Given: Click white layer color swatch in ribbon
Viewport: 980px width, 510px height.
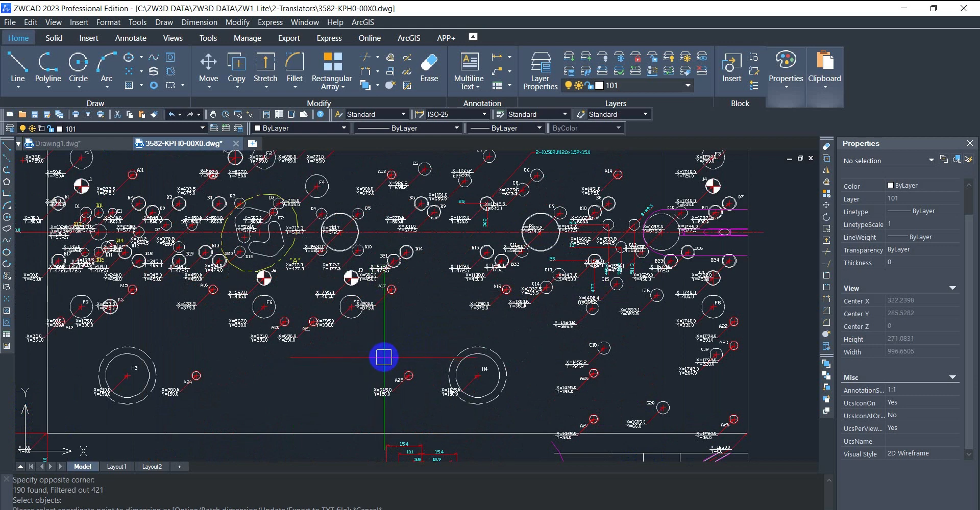Looking at the screenshot, I should click(599, 85).
